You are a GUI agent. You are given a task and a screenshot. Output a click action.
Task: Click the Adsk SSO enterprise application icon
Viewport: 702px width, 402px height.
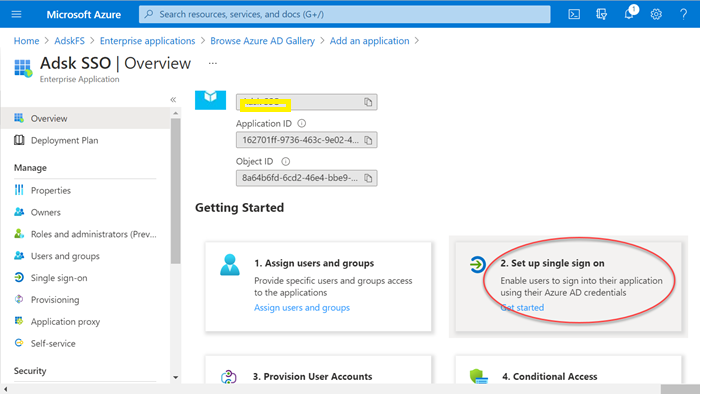coord(23,68)
